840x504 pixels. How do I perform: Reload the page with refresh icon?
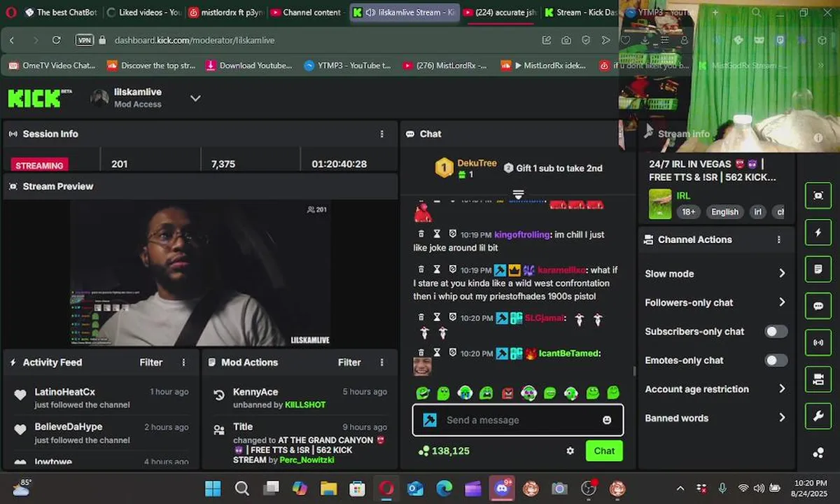56,41
